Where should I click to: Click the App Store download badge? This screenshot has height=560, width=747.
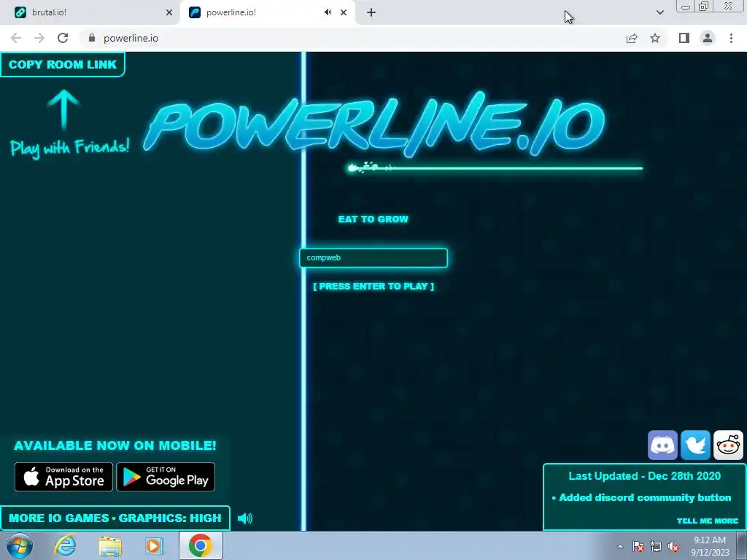(x=64, y=477)
